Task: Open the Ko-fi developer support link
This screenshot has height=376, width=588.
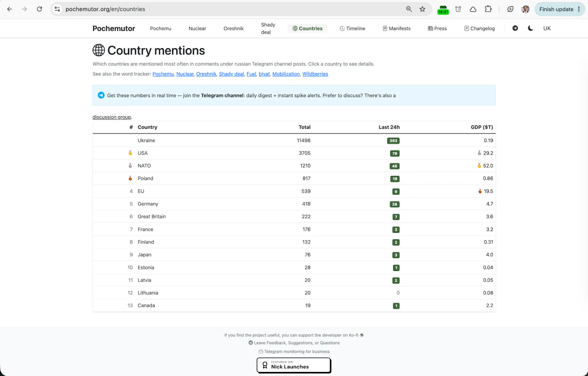Action: (294, 335)
